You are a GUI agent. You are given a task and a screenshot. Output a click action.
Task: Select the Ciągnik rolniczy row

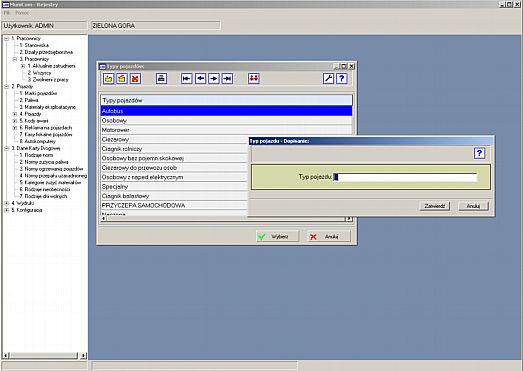(x=174, y=149)
